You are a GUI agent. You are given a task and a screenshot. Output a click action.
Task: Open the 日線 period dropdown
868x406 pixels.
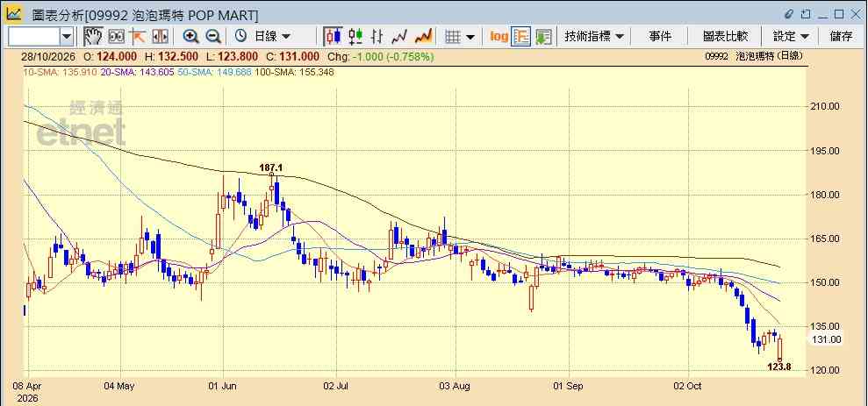272,37
